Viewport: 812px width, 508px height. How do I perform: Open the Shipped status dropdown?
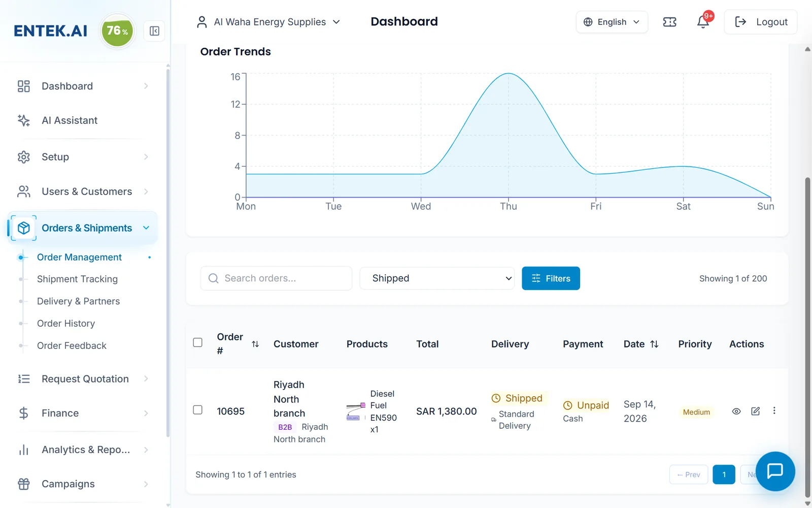click(x=437, y=278)
